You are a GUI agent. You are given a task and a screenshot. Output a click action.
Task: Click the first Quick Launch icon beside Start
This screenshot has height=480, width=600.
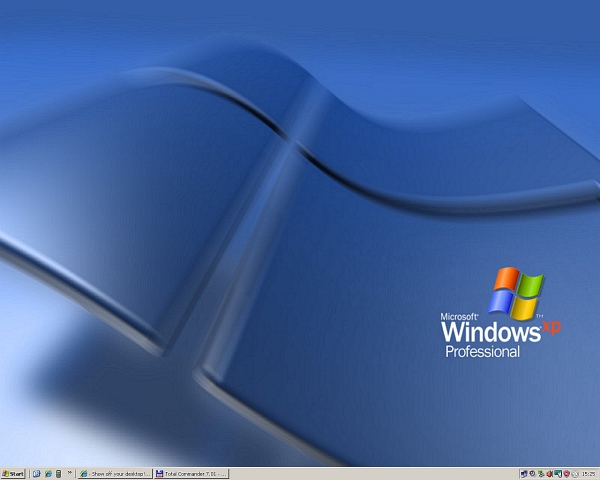point(37,473)
